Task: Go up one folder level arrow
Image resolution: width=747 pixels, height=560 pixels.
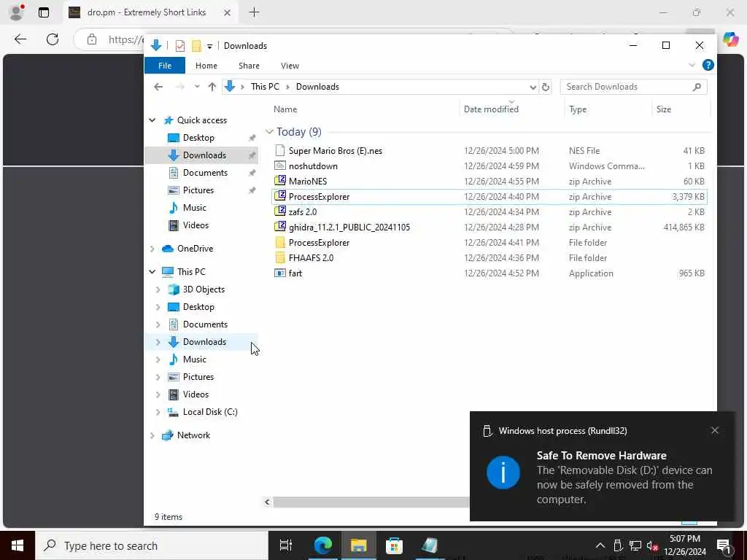Action: tap(212, 87)
